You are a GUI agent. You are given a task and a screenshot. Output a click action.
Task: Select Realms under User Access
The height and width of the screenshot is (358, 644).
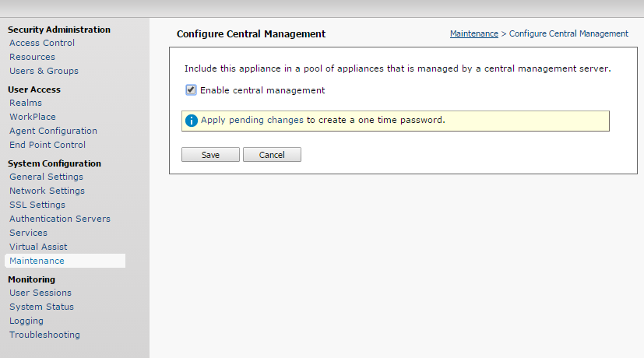coord(26,103)
